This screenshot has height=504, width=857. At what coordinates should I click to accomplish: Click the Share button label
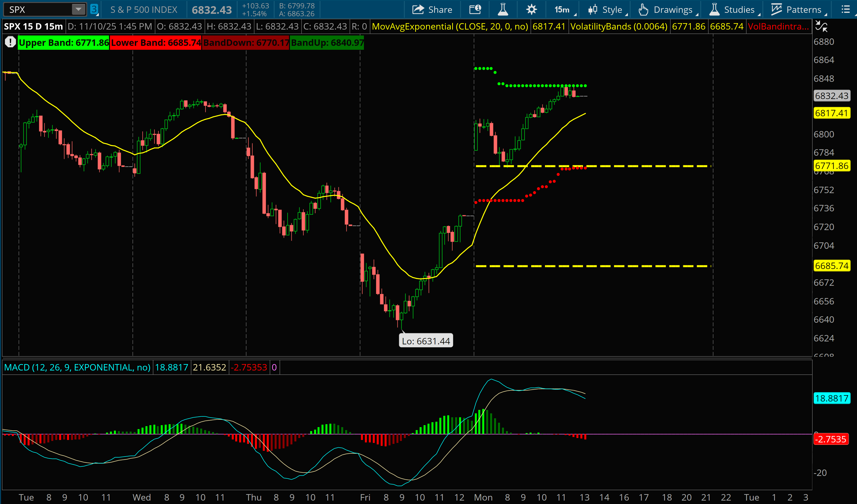[440, 10]
